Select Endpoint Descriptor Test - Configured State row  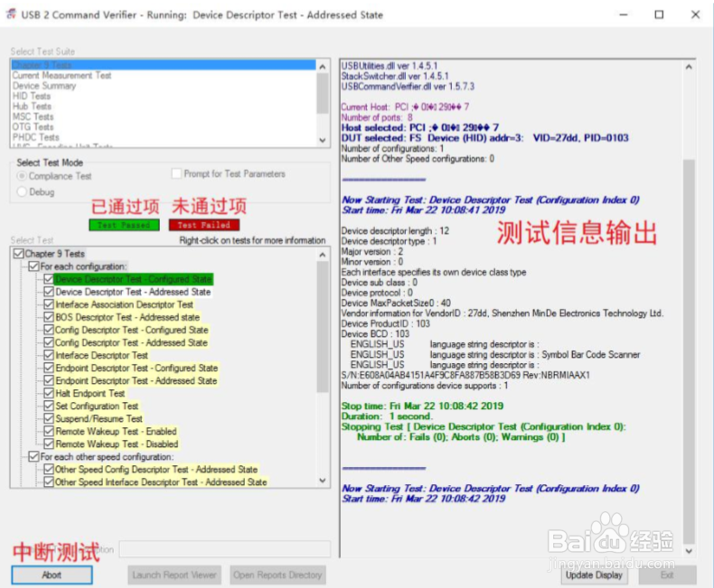pos(136,369)
